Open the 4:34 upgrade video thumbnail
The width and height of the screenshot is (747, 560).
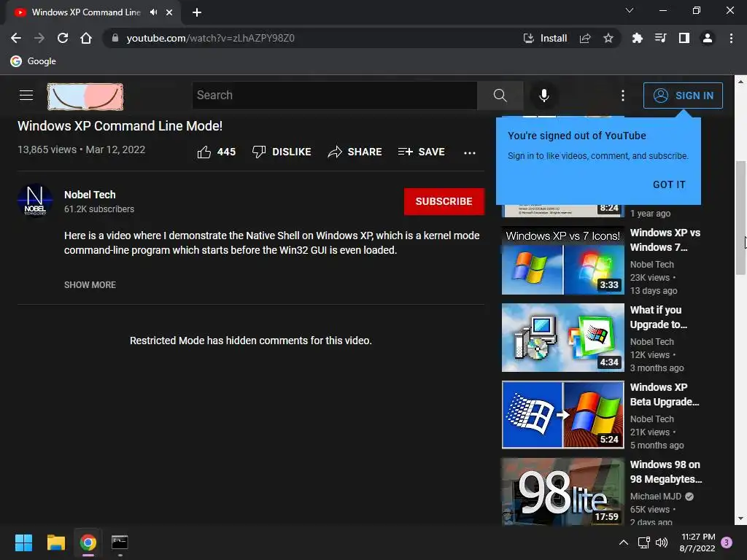pos(562,338)
